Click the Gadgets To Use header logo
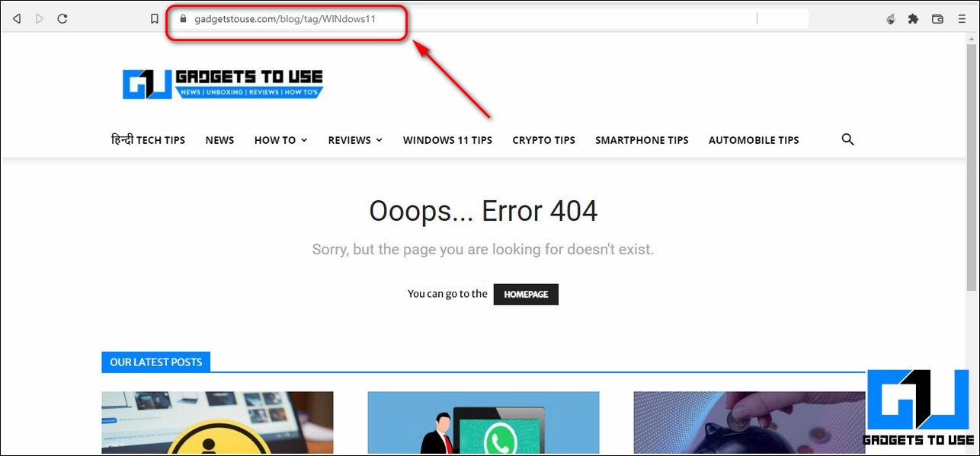This screenshot has width=980, height=456. 223,84
